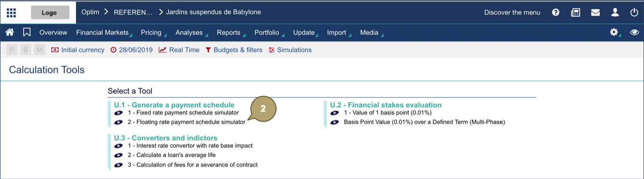
Task: Go to home via house icon
Action: [10, 32]
